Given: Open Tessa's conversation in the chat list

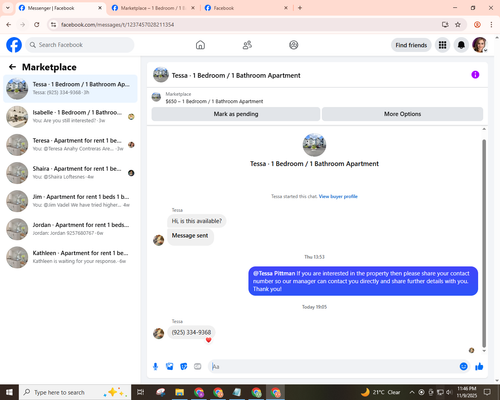Looking at the screenshot, I should click(x=70, y=89).
